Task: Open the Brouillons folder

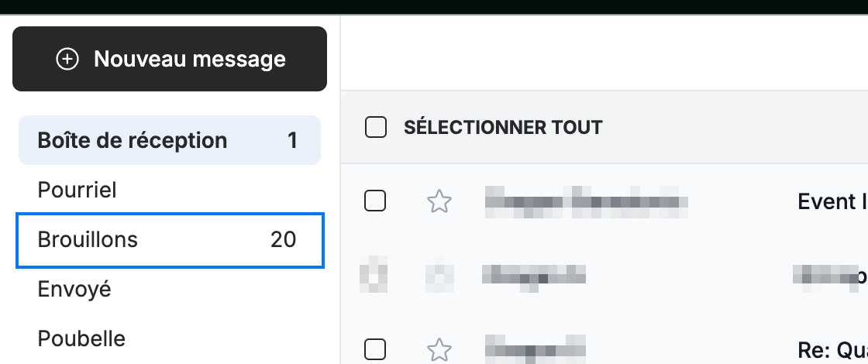Action: pyautogui.click(x=170, y=240)
